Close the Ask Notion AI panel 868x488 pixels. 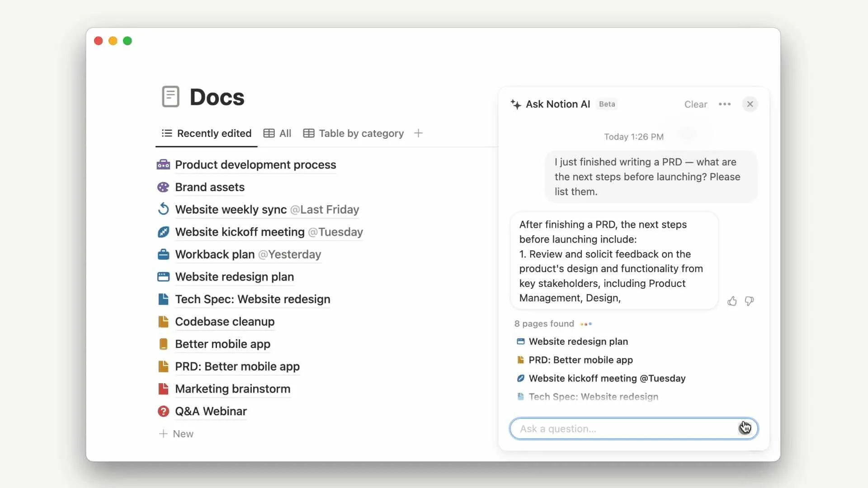pos(750,104)
